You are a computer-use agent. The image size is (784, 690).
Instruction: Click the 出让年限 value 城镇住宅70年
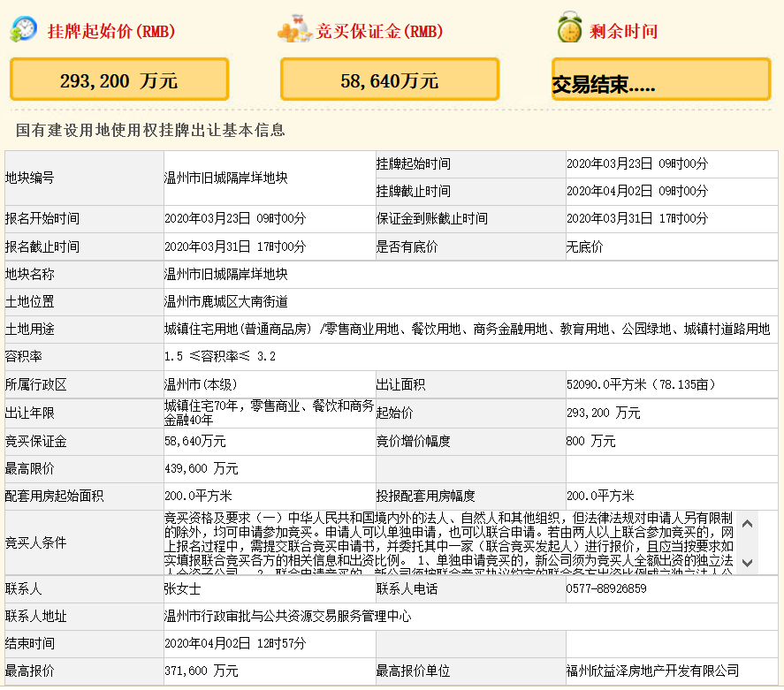coord(270,413)
